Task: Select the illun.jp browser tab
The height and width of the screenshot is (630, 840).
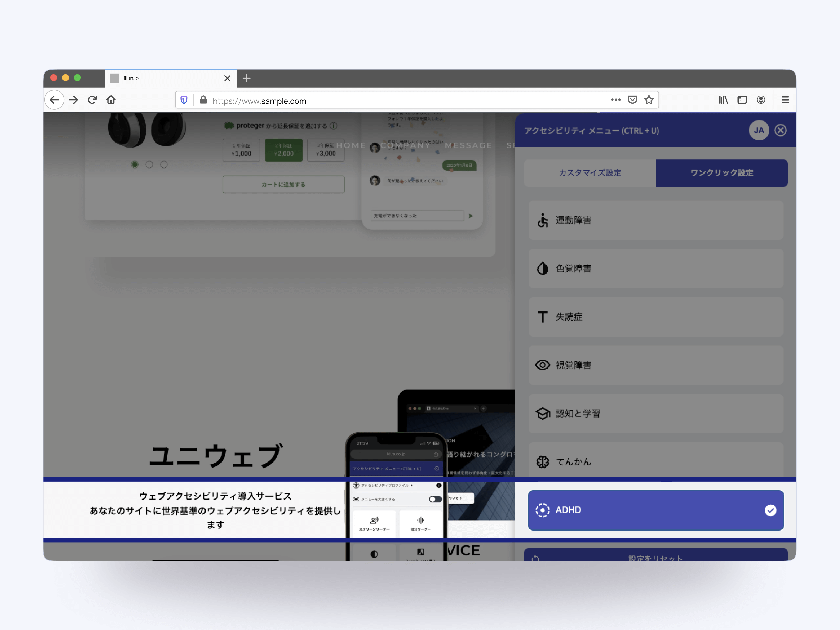Action: point(171,78)
